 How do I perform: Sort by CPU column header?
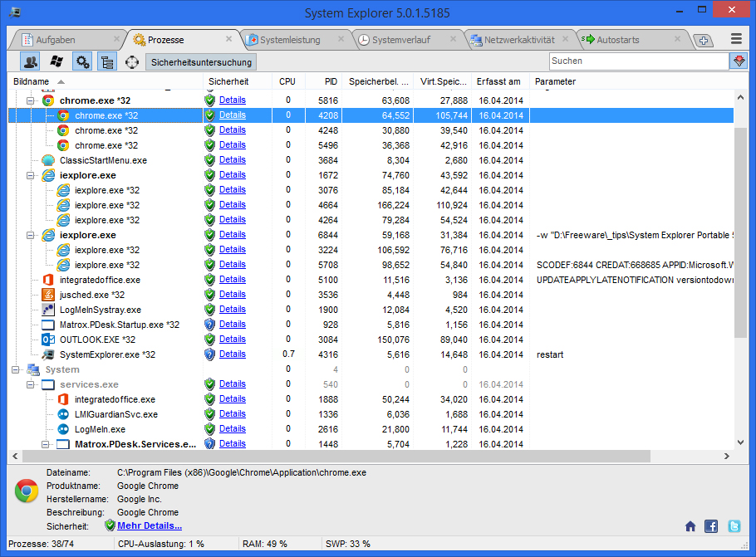pos(287,81)
